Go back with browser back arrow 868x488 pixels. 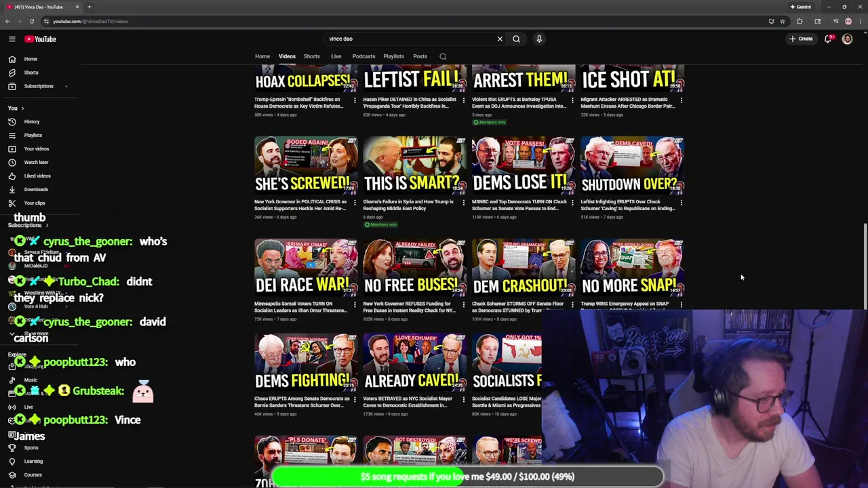(x=7, y=21)
